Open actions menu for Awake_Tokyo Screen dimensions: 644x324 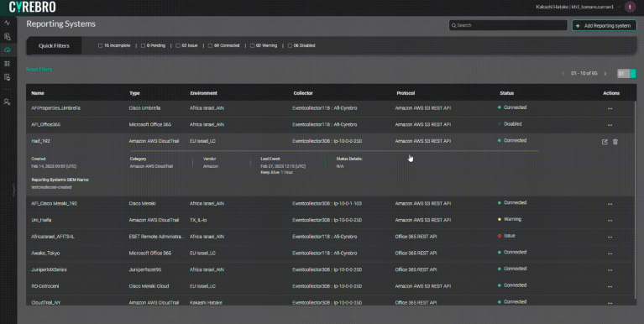point(610,253)
